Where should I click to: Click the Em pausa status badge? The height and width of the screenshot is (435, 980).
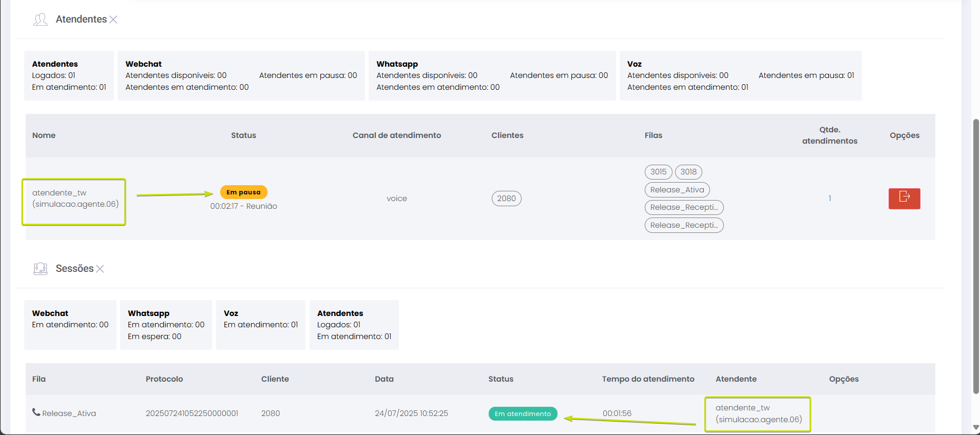click(x=243, y=192)
